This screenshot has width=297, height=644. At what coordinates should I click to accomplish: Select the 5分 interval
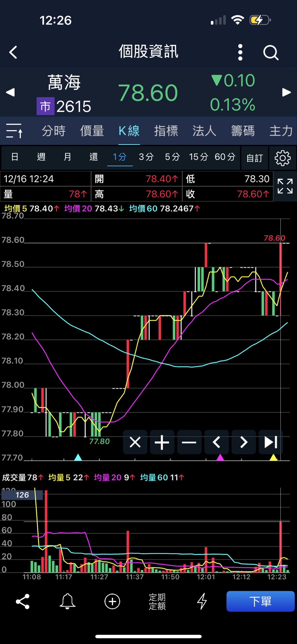tap(172, 157)
